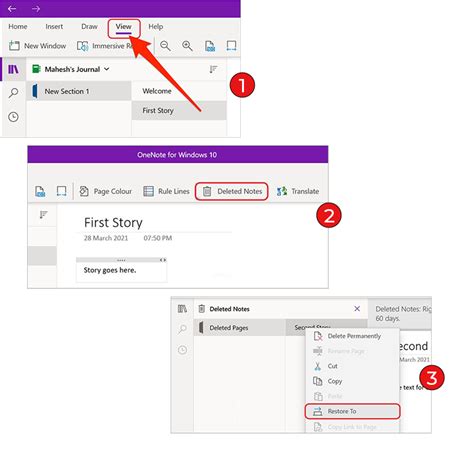The width and height of the screenshot is (474, 455).
Task: Click the 28 March 2021 date
Action: click(106, 238)
